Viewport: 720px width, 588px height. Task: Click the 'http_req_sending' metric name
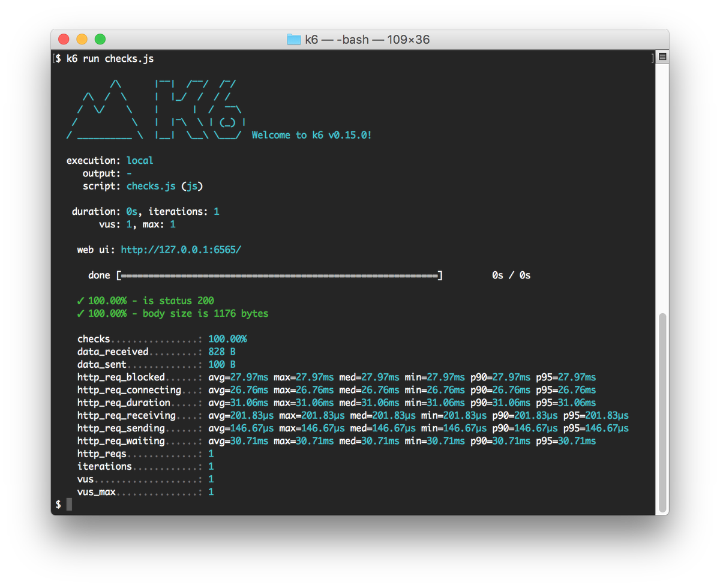[121, 428]
